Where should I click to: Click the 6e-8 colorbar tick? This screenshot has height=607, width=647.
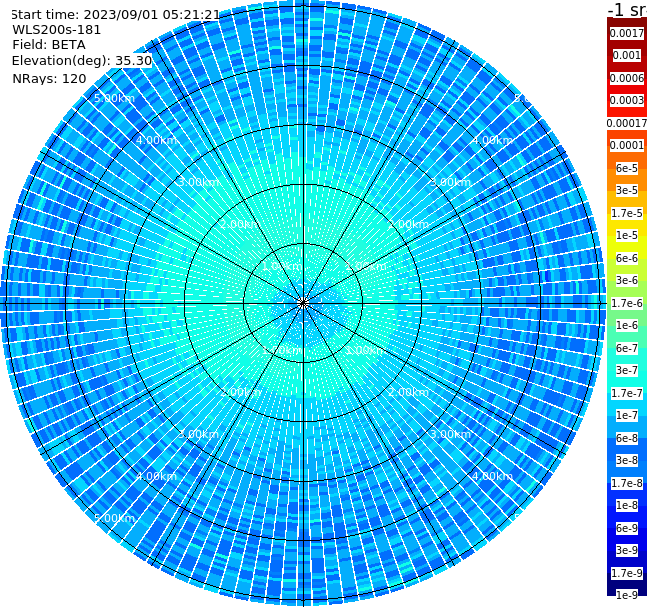click(627, 438)
